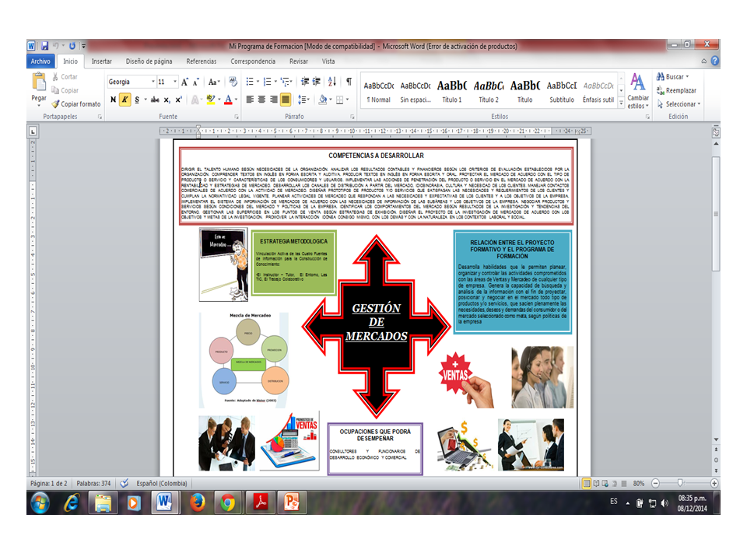Image resolution: width=747 pixels, height=560 pixels.
Task: Switch to print layout view button
Action: click(x=587, y=483)
